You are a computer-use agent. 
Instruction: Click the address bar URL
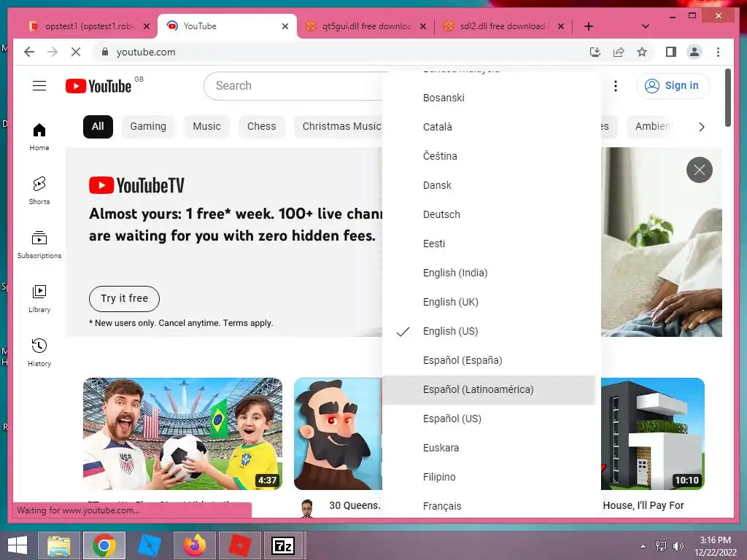[146, 52]
